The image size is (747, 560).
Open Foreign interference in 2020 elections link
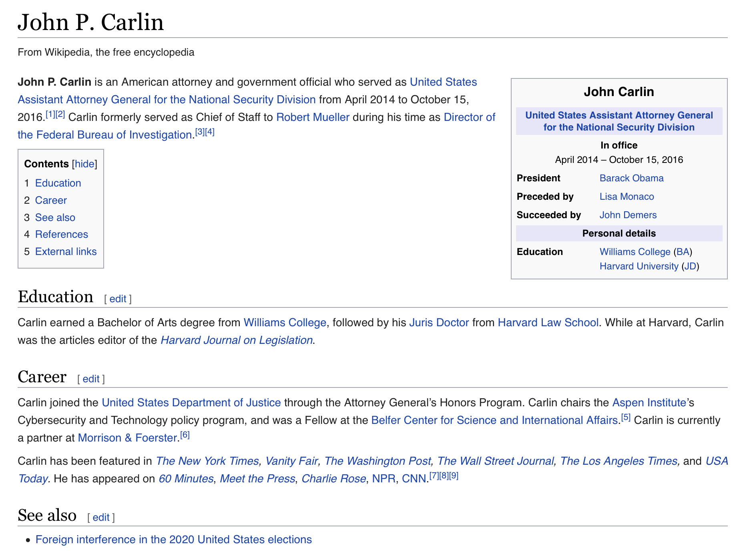174,540
